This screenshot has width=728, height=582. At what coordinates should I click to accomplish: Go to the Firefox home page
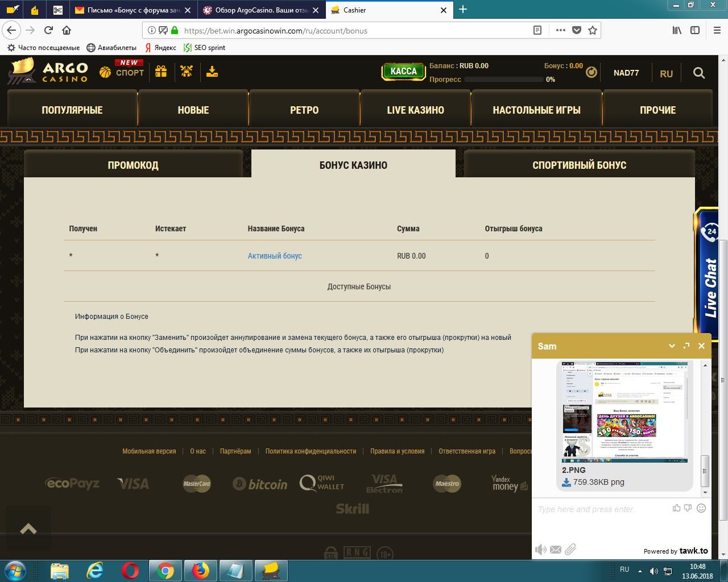(67, 31)
